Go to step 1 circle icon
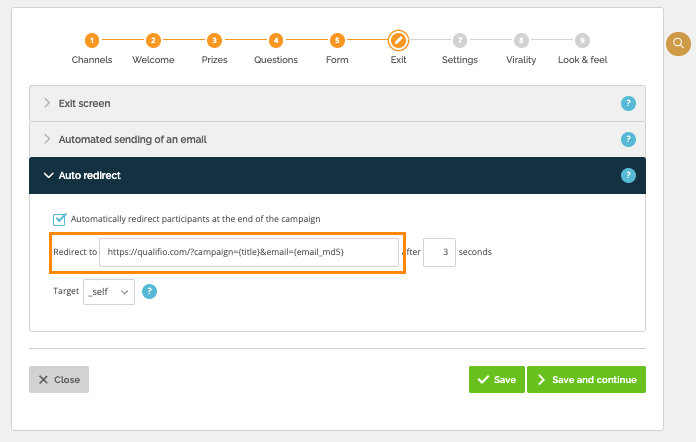This screenshot has width=696, height=442. pos(92,40)
